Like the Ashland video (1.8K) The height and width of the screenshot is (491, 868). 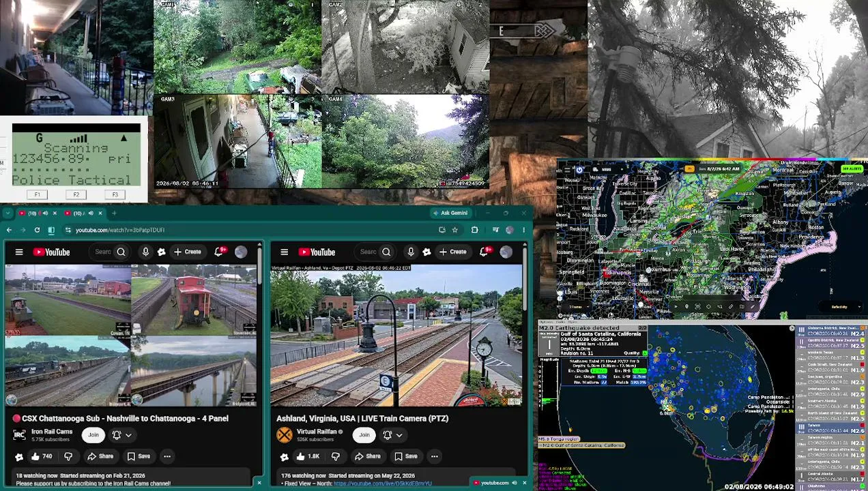coord(308,456)
